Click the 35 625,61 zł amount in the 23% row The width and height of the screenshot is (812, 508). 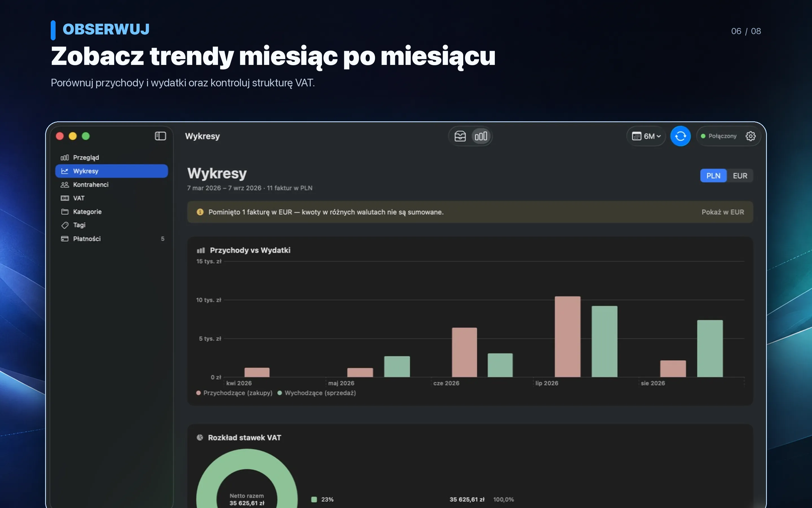tap(467, 500)
